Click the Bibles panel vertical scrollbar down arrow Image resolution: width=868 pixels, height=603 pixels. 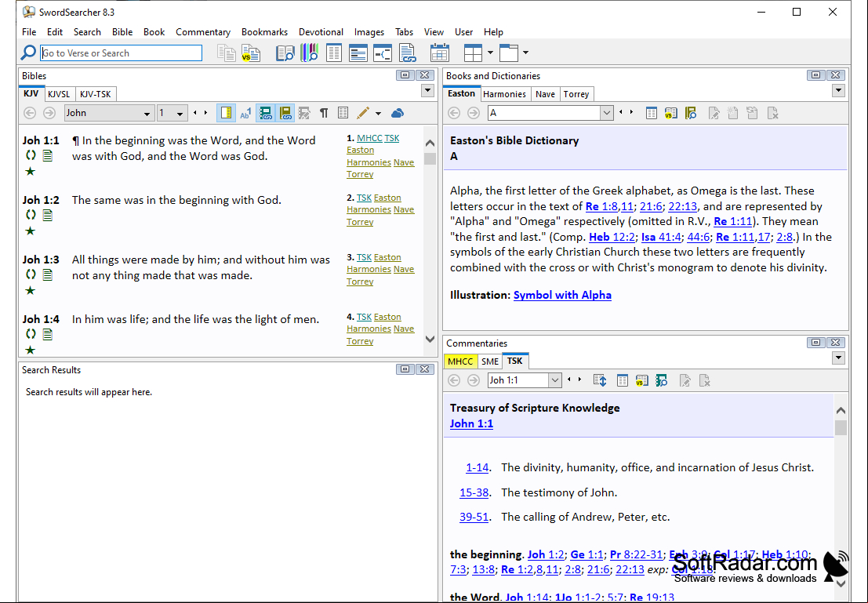430,339
